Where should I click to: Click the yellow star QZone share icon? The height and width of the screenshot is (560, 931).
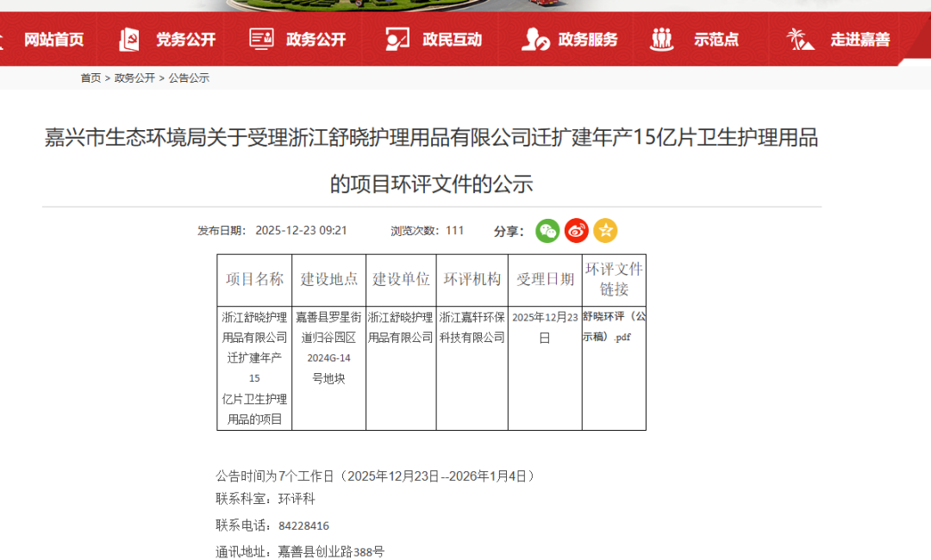pyautogui.click(x=605, y=231)
